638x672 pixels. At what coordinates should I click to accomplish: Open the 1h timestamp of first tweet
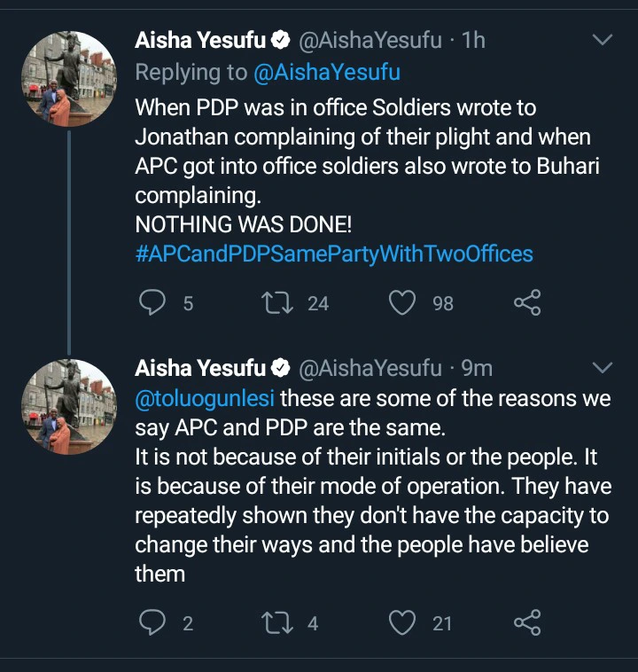pyautogui.click(x=474, y=41)
